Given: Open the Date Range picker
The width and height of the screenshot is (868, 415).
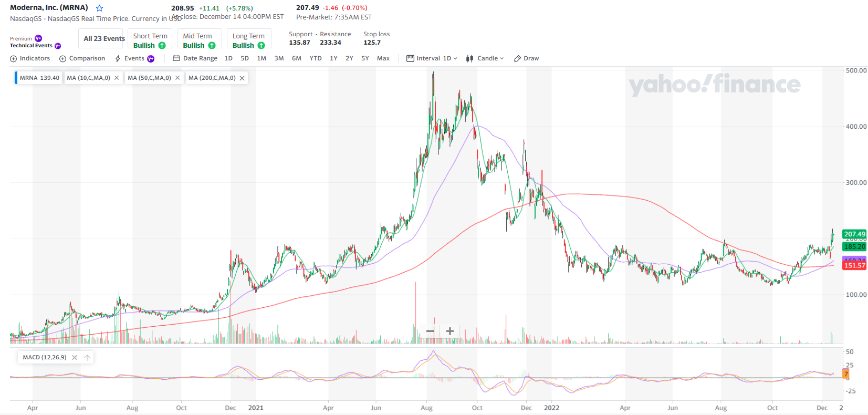Looking at the screenshot, I should click(x=195, y=58).
